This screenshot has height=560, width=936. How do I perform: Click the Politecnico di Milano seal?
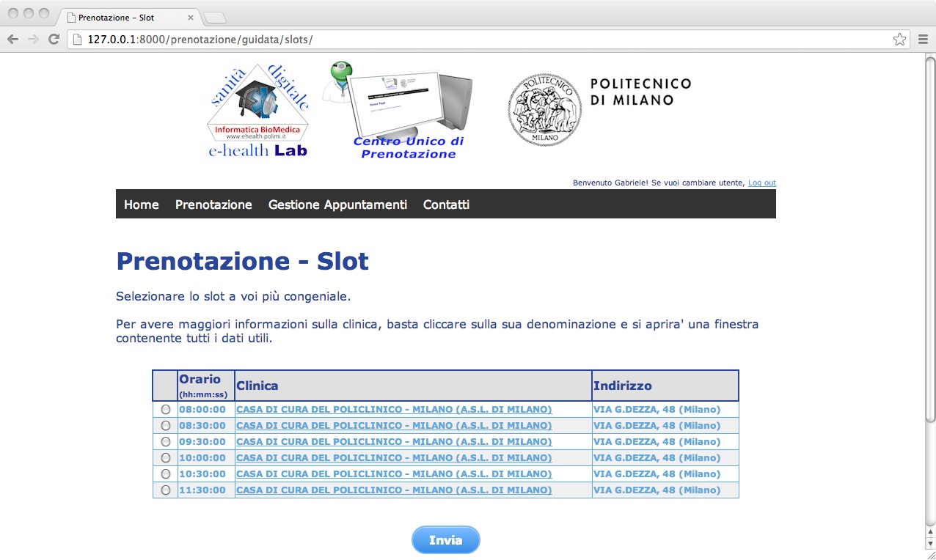point(544,109)
